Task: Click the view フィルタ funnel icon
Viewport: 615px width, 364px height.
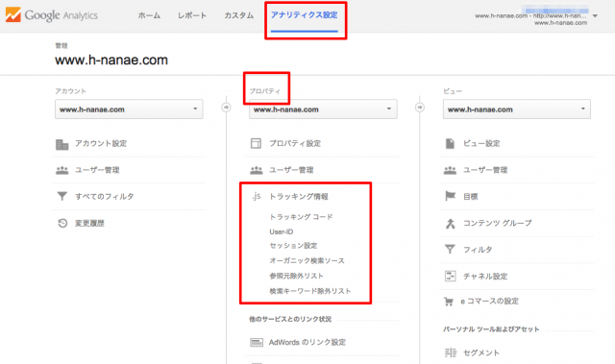Action: 450,249
